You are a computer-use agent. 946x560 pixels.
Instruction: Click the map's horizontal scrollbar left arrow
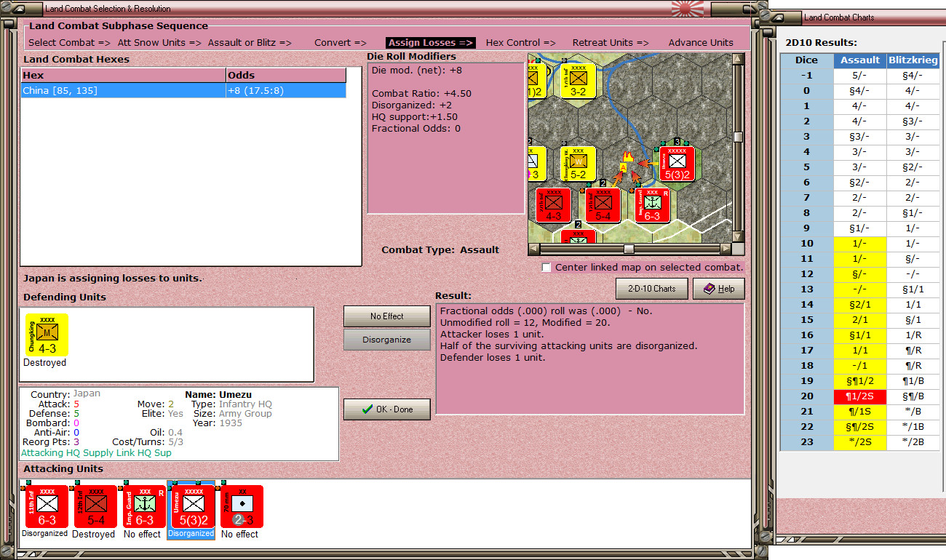click(534, 249)
